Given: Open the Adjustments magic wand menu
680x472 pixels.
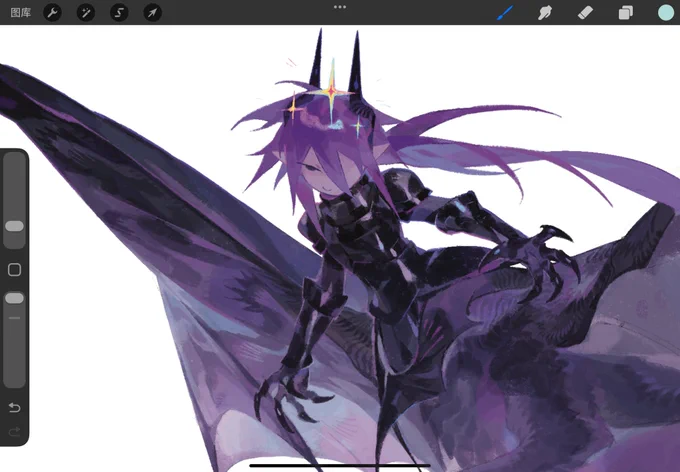Looking at the screenshot, I should 86,13.
